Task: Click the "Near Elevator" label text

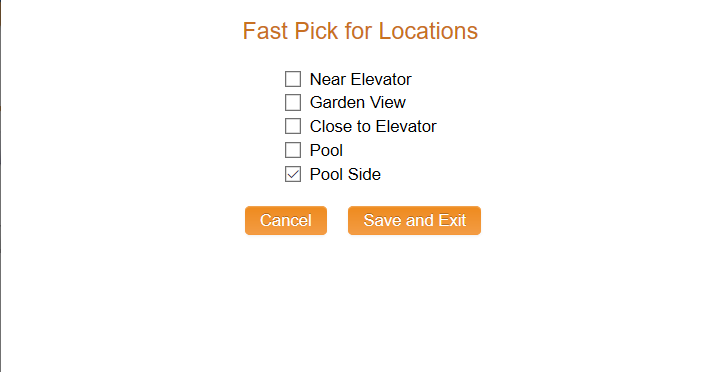Action: (360, 79)
